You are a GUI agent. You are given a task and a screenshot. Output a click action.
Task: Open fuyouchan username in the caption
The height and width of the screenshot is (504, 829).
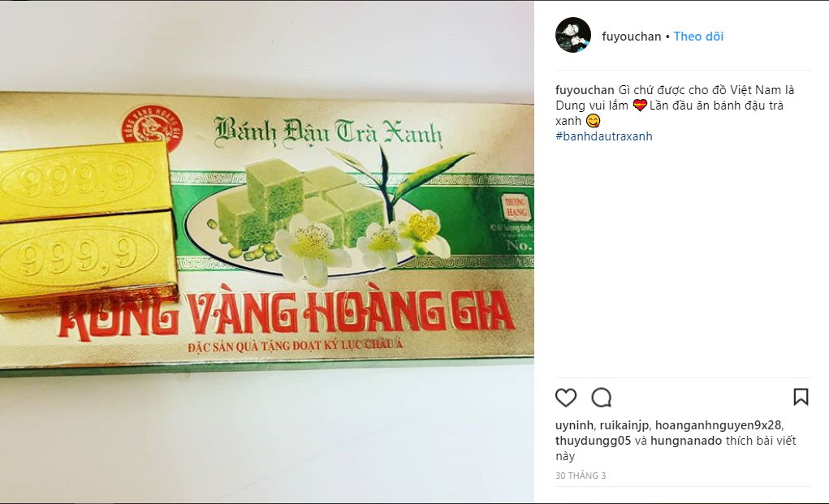pos(585,90)
